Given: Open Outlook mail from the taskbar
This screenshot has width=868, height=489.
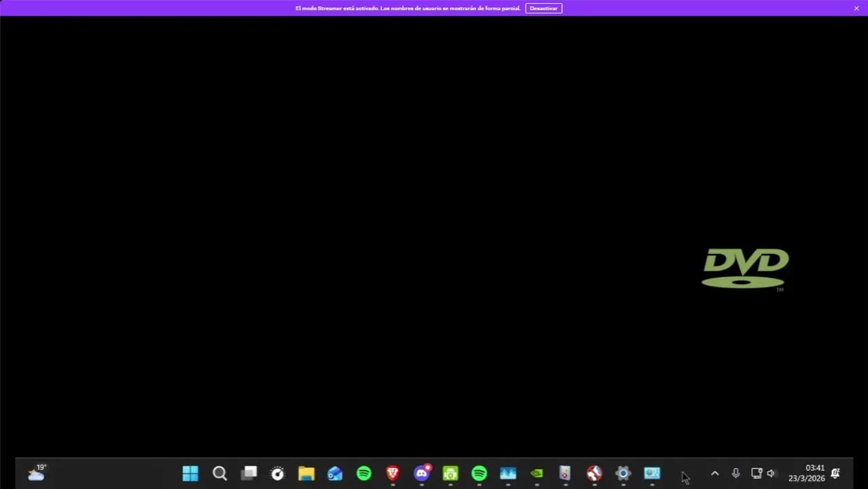Looking at the screenshot, I should click(x=335, y=473).
